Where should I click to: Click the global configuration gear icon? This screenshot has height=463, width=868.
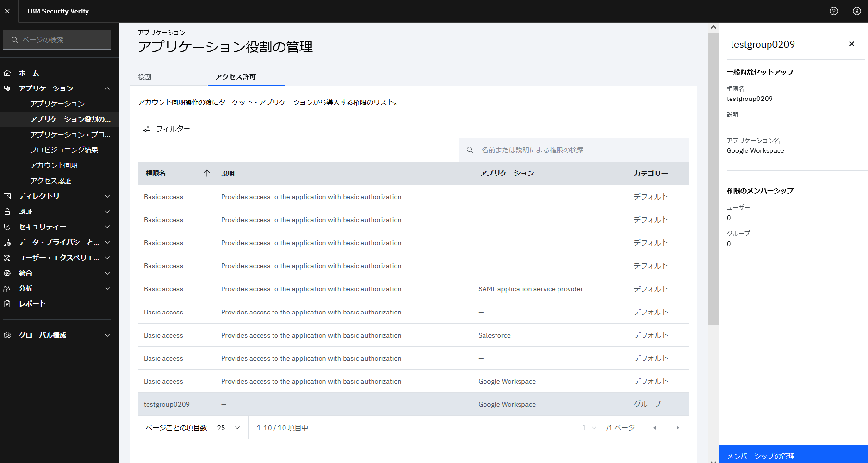(7, 335)
